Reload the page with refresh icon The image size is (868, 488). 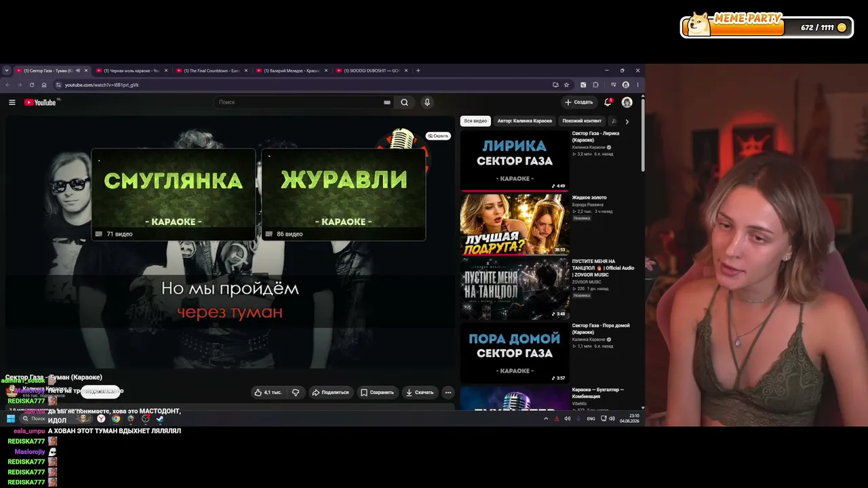(x=32, y=85)
